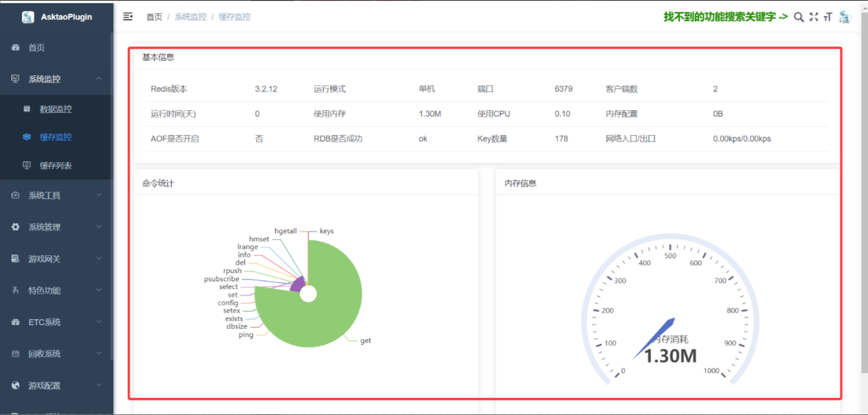Expand the 游戏网关 submenu
The width and height of the screenshot is (868, 415).
pos(56,259)
